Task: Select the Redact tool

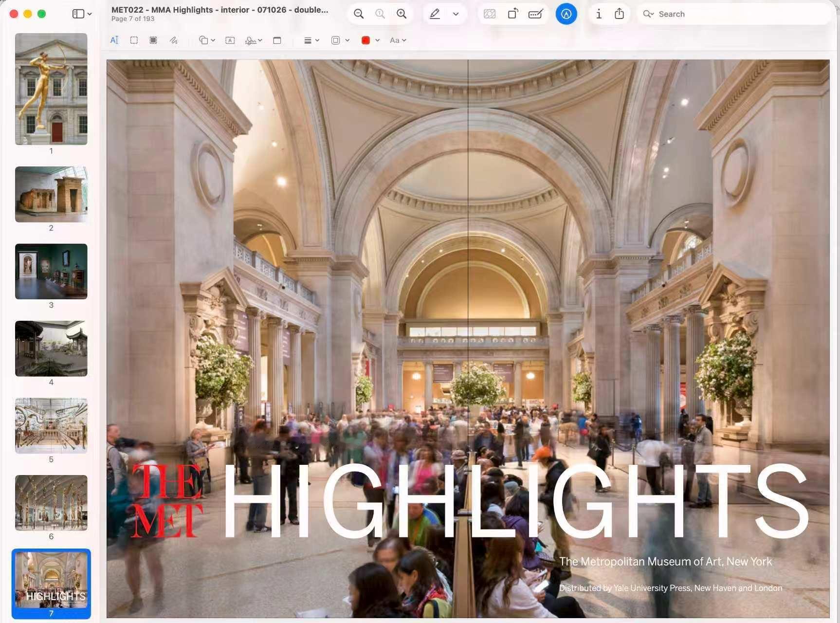Action: point(153,40)
